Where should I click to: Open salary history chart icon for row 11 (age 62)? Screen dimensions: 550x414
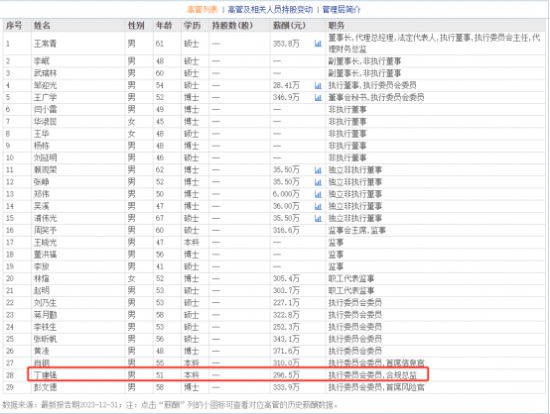(x=318, y=170)
